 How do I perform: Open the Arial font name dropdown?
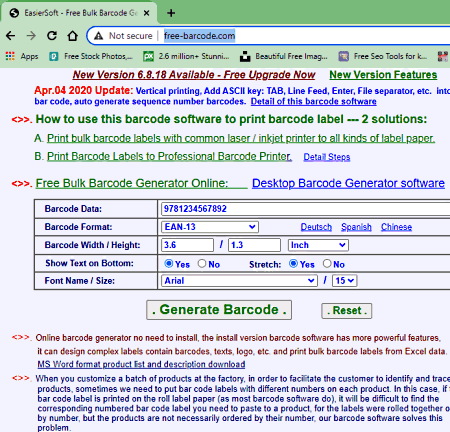point(239,281)
